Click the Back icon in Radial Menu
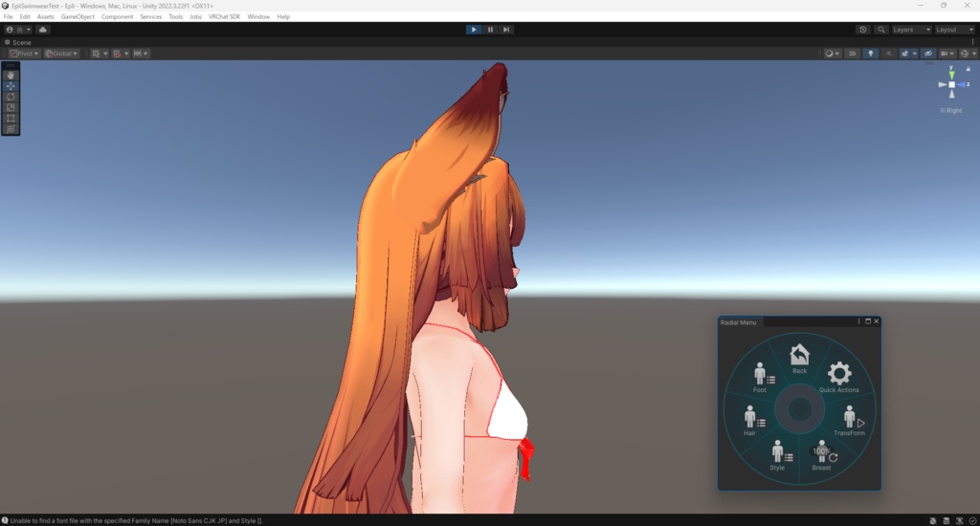Screen dimensions: 980x526 point(799,359)
